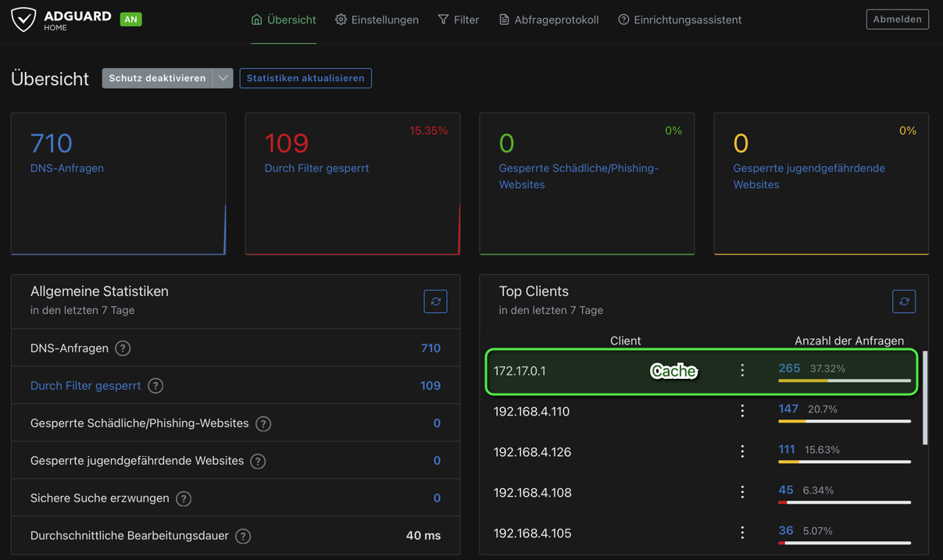Click the progress bar for 192.168.4.110

[845, 421]
